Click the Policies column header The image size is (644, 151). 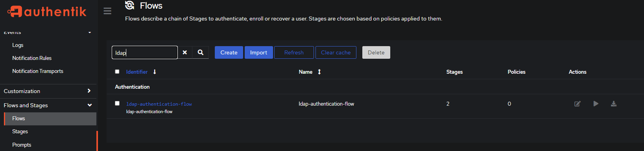click(517, 72)
